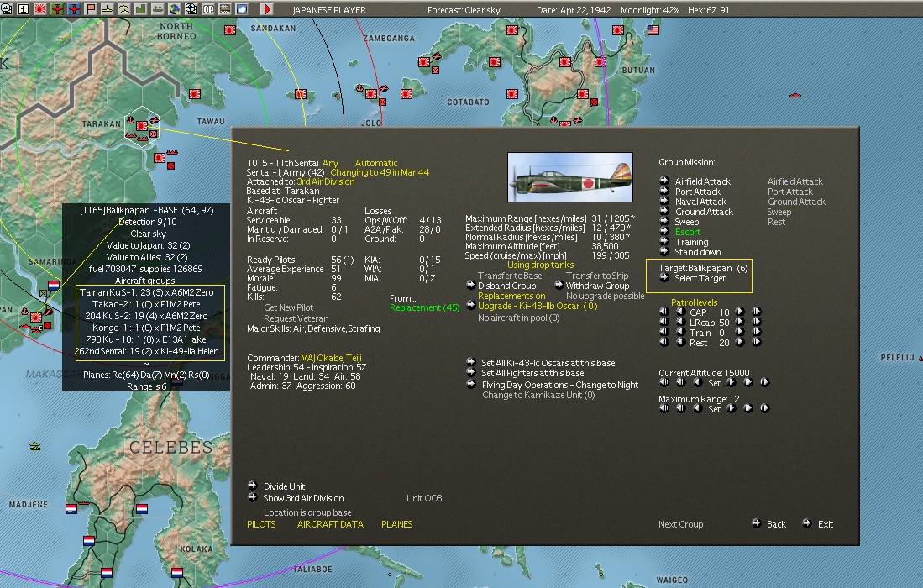
Task: Click Disband Group
Action: point(471,285)
